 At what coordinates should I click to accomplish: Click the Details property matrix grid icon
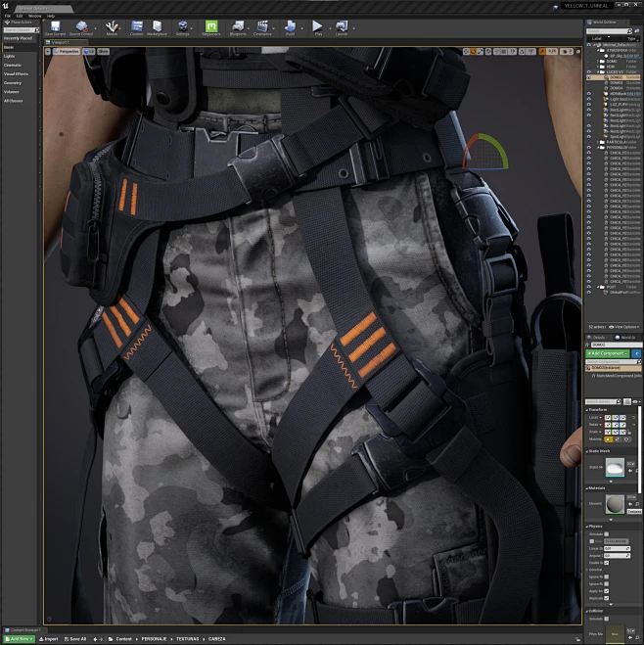point(627,401)
